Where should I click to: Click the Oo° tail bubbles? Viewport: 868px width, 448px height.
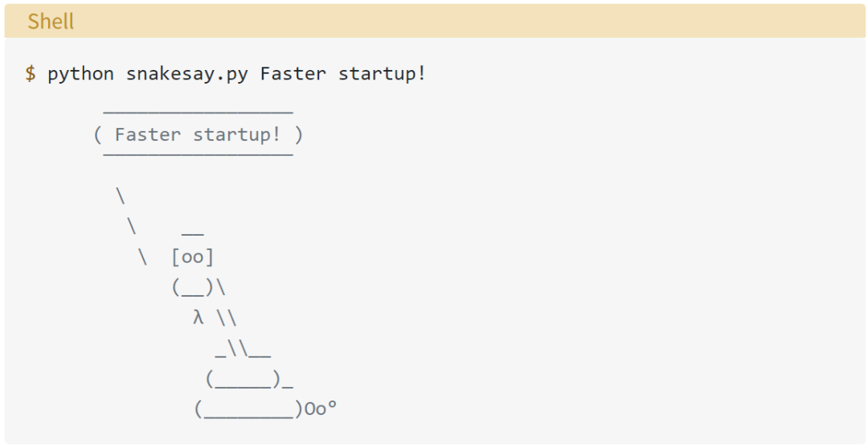pyautogui.click(x=320, y=409)
